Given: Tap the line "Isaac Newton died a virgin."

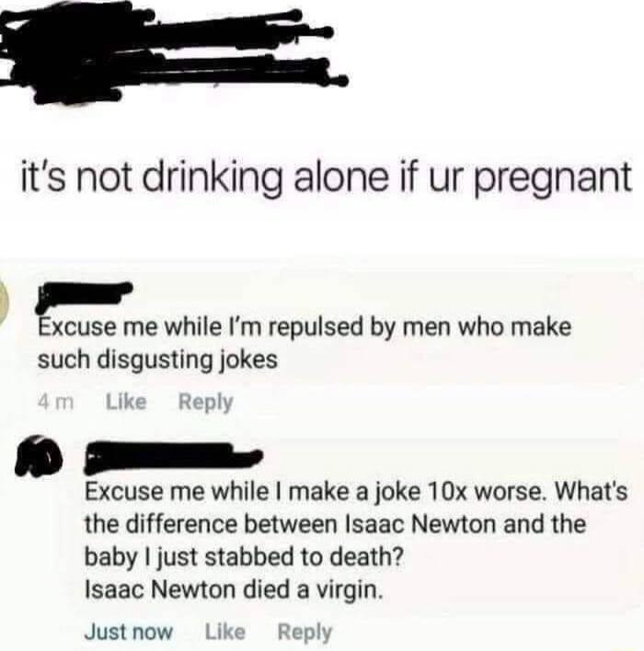Looking at the screenshot, I should (x=233, y=589).
